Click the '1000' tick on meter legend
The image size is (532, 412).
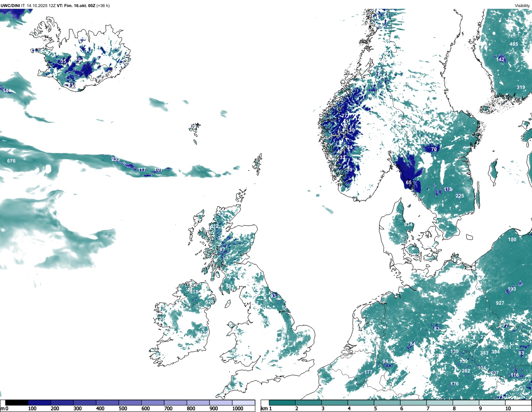238,409
